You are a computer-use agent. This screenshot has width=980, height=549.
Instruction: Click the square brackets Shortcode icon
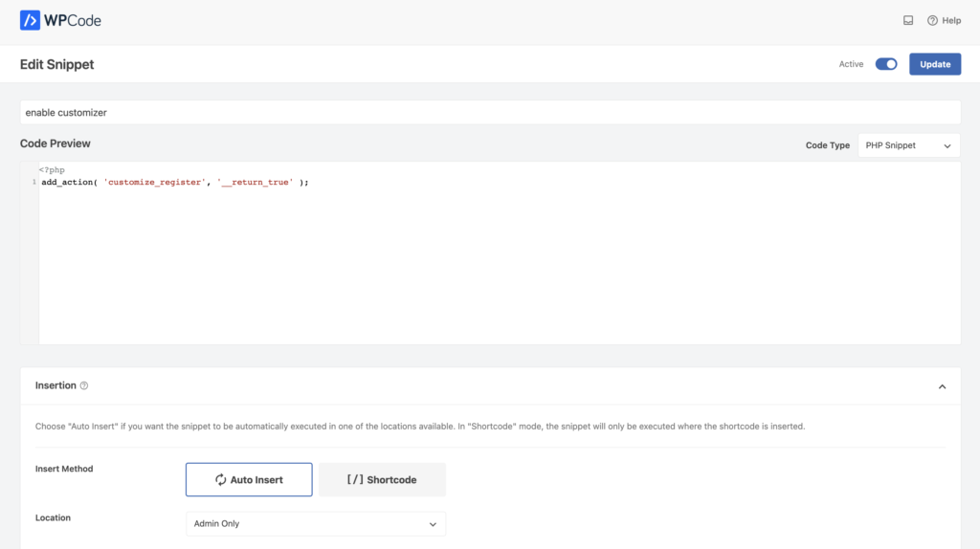click(355, 479)
